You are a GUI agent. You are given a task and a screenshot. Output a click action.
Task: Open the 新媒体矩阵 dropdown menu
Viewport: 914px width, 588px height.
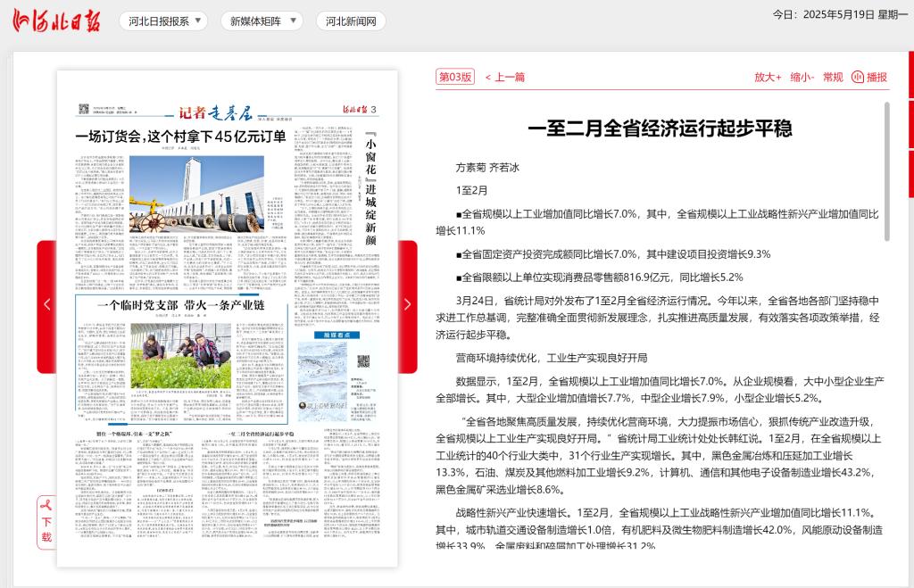pos(262,21)
